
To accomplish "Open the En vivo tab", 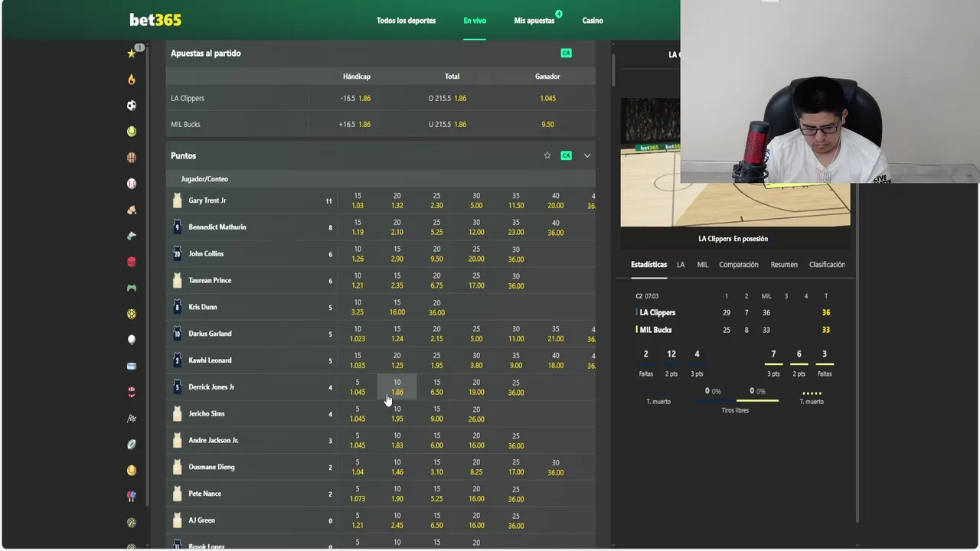I will click(x=475, y=21).
